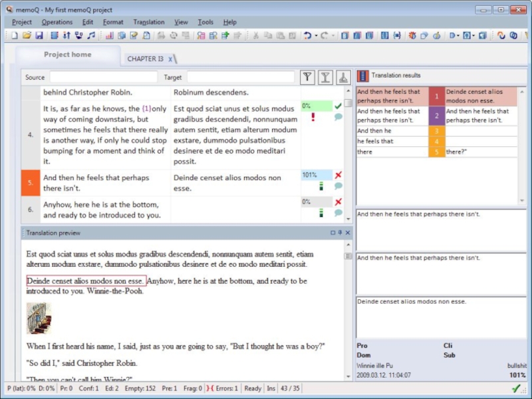Select translation result number 1

coord(437,96)
